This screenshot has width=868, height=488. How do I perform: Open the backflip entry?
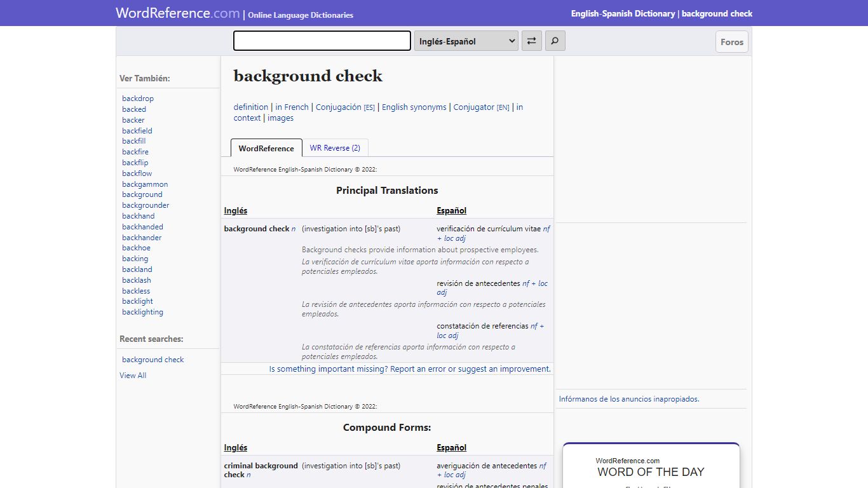click(x=135, y=163)
